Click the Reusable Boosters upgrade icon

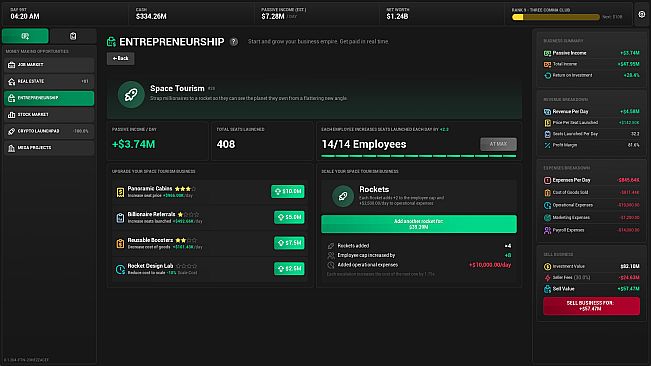[120, 243]
